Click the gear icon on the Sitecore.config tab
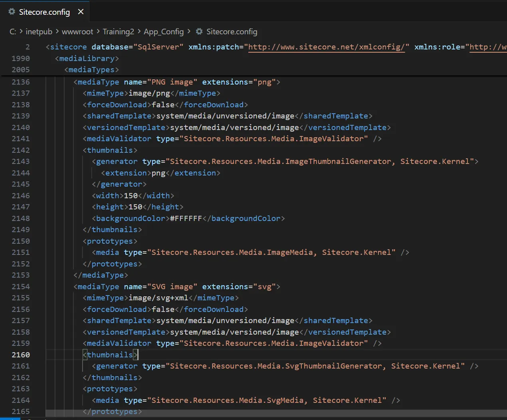This screenshot has width=507, height=420. click(x=12, y=12)
